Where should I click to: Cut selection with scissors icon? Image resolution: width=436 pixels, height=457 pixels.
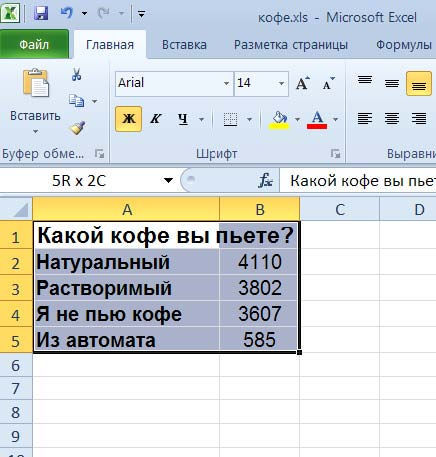click(x=77, y=74)
